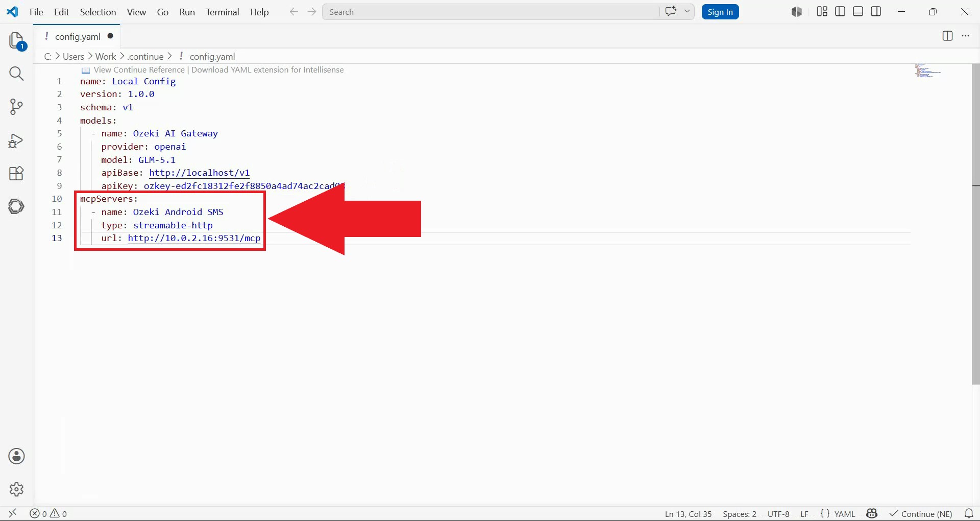Change encoding via UTF-8 indicator

click(x=778, y=514)
